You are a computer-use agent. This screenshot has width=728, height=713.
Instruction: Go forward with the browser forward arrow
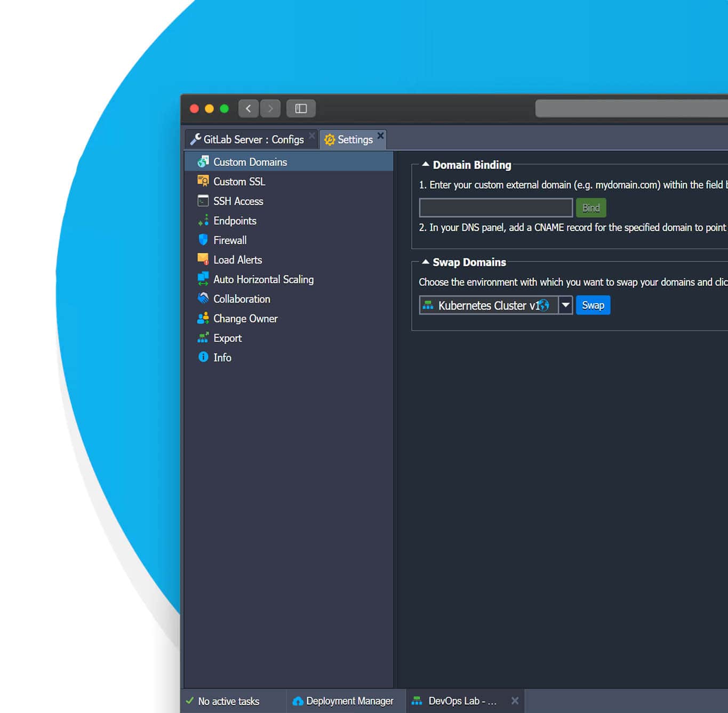(x=270, y=108)
